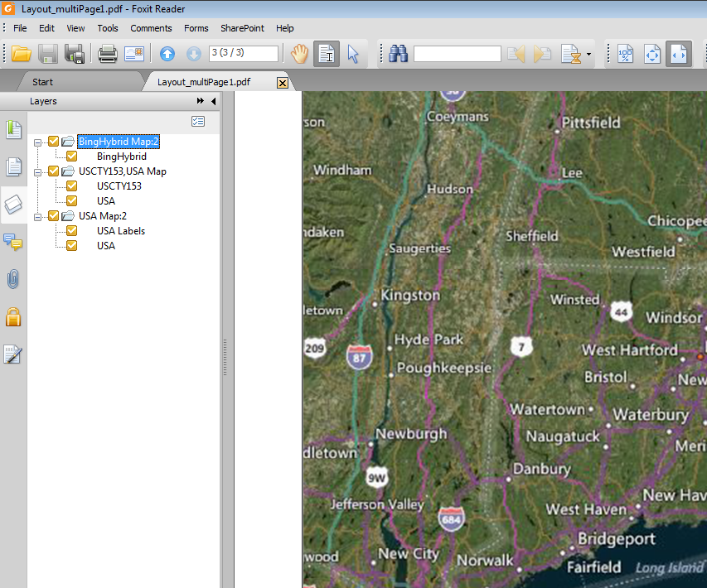The width and height of the screenshot is (707, 588).
Task: Select the Text selection tool
Action: coord(327,54)
